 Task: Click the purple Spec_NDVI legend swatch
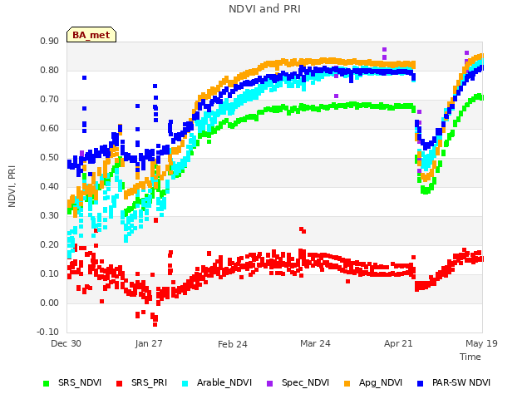[x=269, y=383]
